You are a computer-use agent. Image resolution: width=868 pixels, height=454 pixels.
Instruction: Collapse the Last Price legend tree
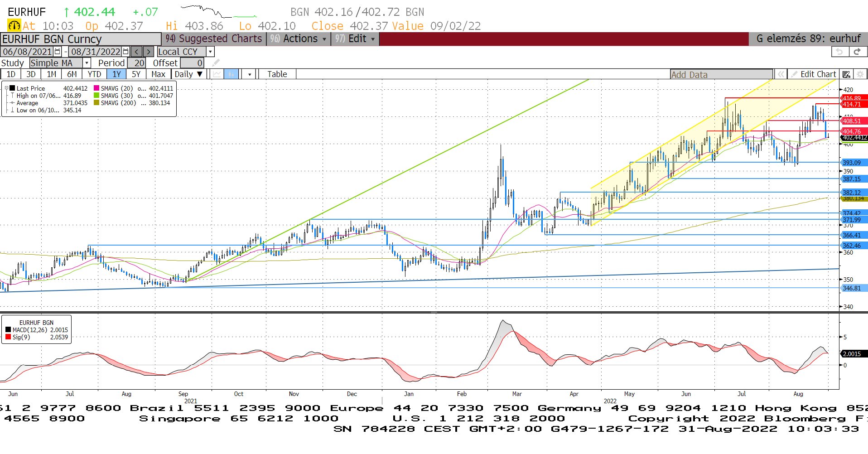[6, 88]
